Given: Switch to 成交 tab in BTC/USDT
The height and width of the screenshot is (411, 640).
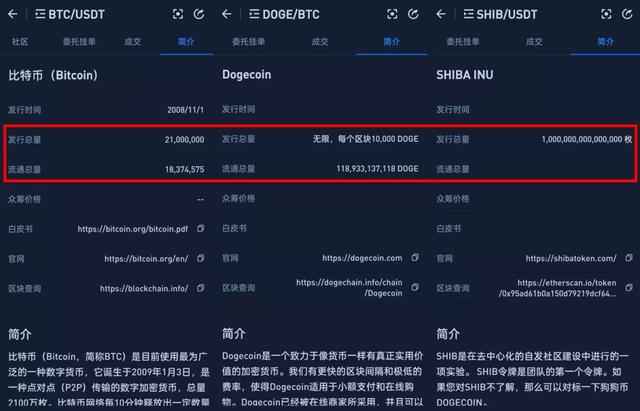Looking at the screenshot, I should [x=132, y=42].
